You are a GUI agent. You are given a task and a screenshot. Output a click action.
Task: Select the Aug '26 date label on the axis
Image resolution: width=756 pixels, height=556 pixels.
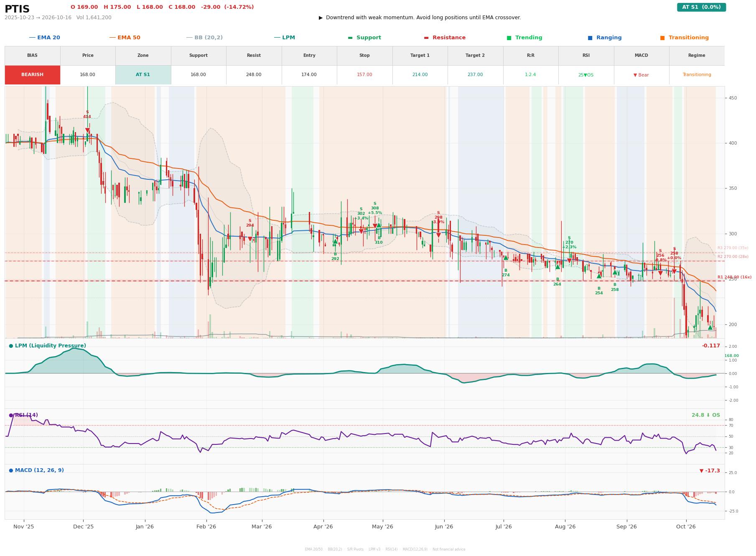[565, 527]
